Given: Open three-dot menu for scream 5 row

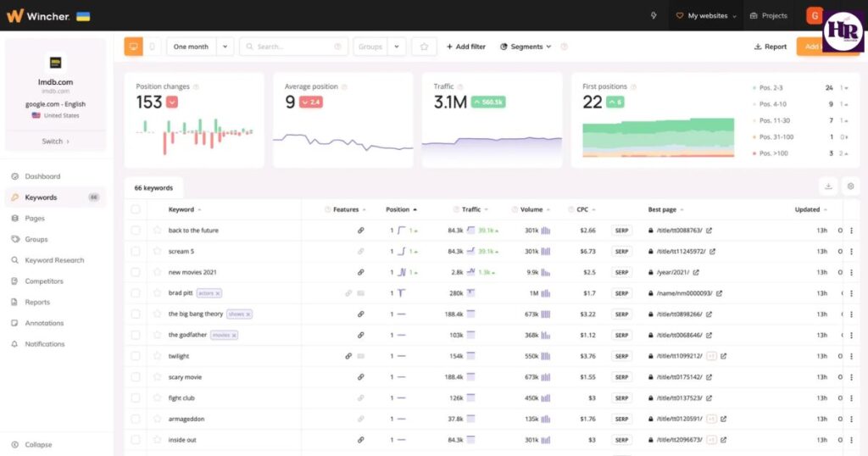Looking at the screenshot, I should coord(851,252).
